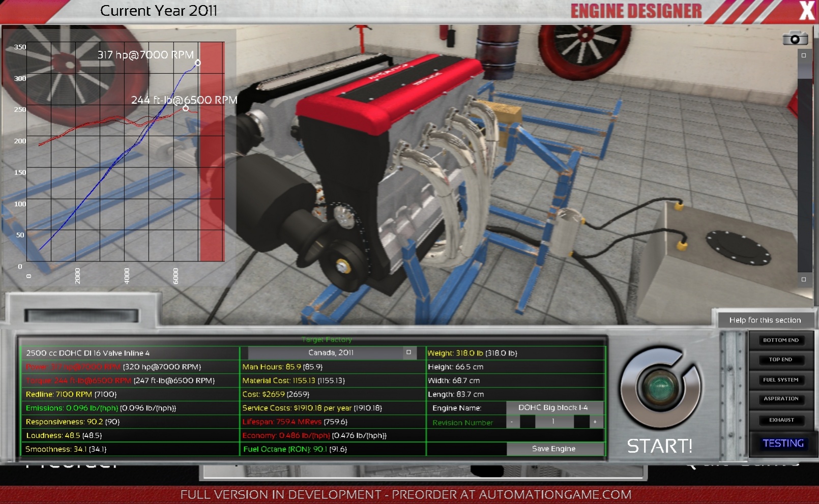The width and height of the screenshot is (819, 504).
Task: Open the ASPIRATION section
Action: pos(780,399)
